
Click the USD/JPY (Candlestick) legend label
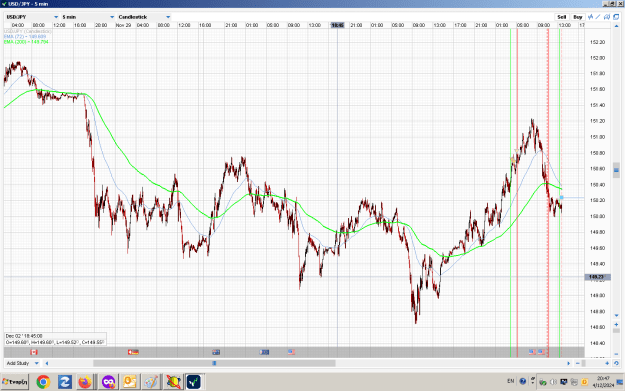(28, 31)
